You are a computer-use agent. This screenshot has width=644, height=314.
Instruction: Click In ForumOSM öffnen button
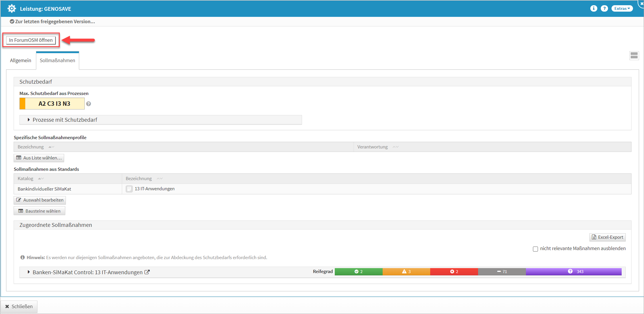coord(31,40)
